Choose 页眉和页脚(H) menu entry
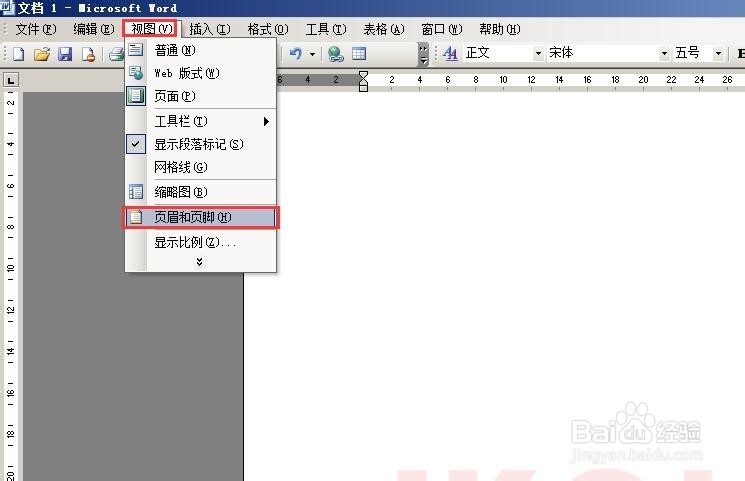Screen dimensions: 745x481 click(x=201, y=217)
